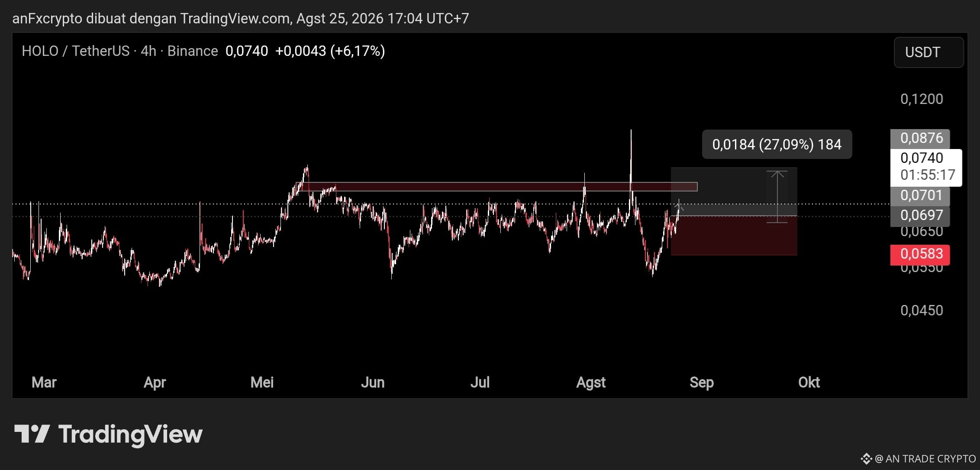Screen dimensions: 980x470
Task: Click the +0,0043 (+6,17%) change value
Action: [330, 51]
